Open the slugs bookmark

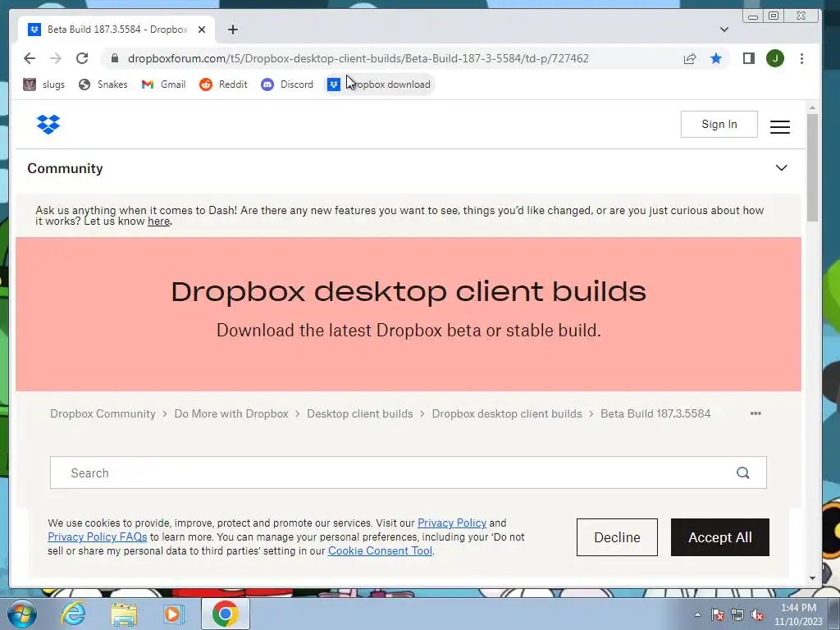[44, 84]
